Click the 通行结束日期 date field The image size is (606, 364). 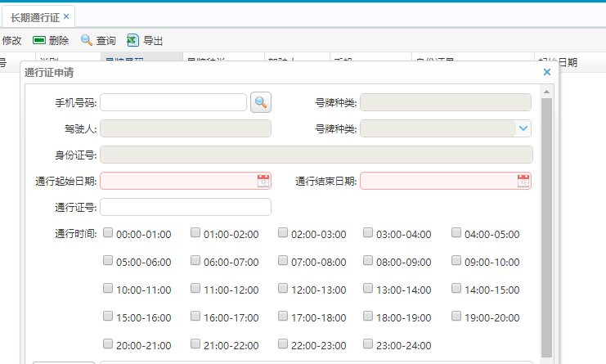tap(446, 181)
